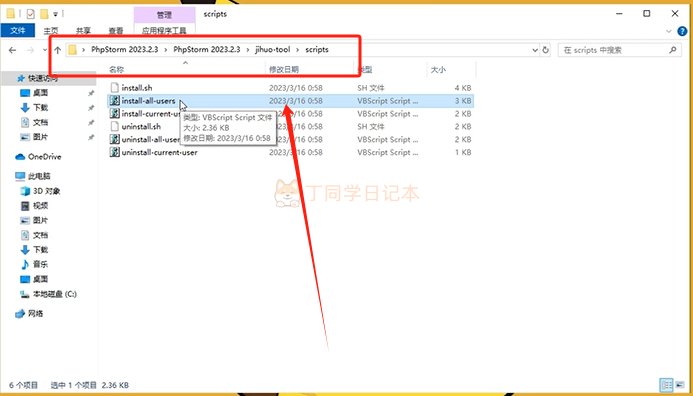
Task: Select the install-current-user script icon
Action: 114,114
